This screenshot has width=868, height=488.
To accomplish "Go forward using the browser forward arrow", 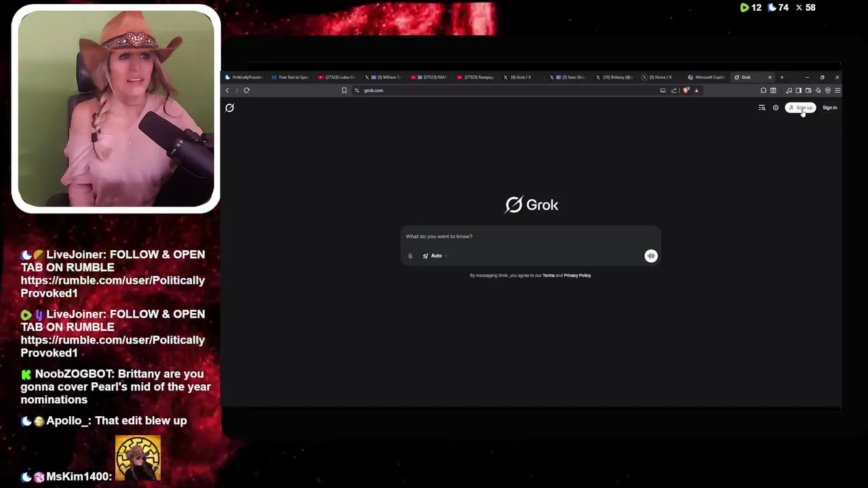I will coord(237,90).
